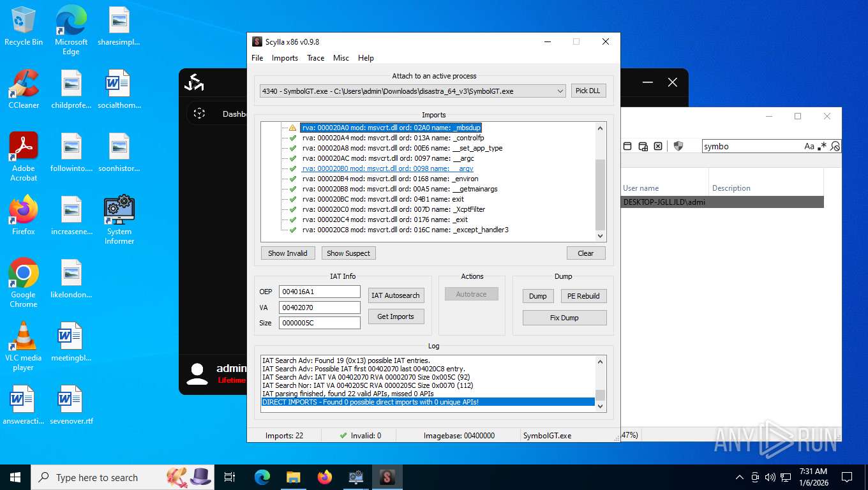Click File Explorer on the taskbar

293,477
